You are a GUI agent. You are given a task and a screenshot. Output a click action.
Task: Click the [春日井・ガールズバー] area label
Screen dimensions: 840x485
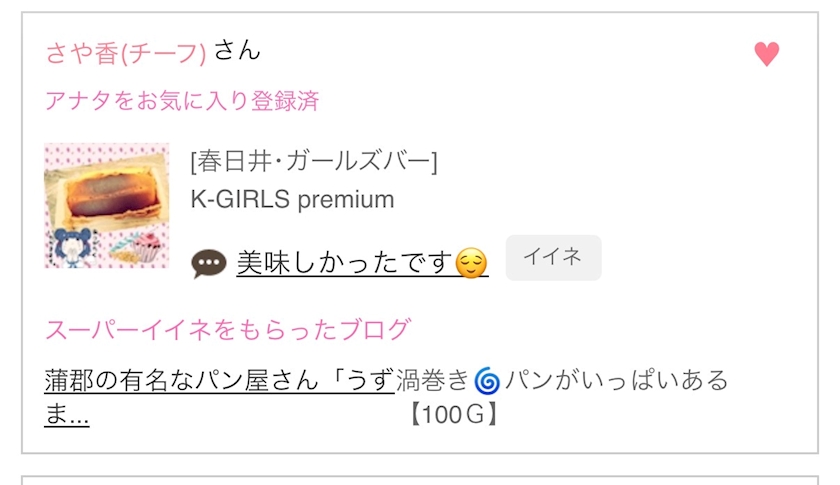(313, 161)
